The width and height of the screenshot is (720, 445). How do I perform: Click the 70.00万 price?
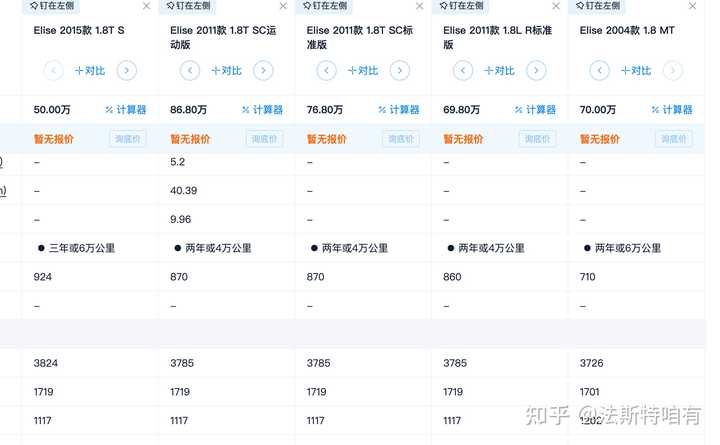(598, 110)
